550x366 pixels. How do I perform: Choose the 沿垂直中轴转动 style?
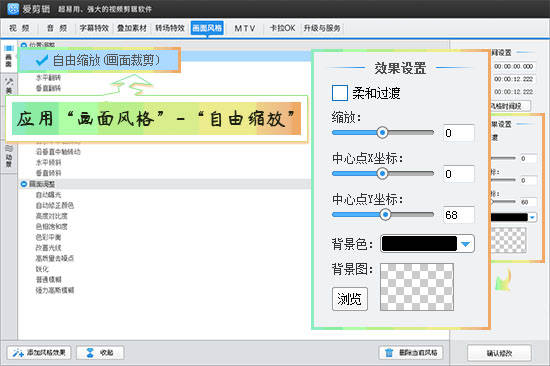coord(58,152)
